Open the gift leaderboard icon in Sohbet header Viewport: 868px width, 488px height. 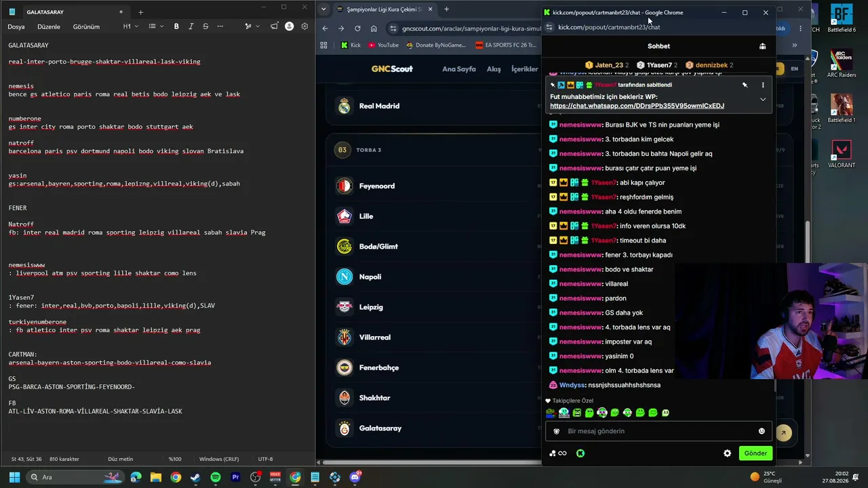[762, 46]
